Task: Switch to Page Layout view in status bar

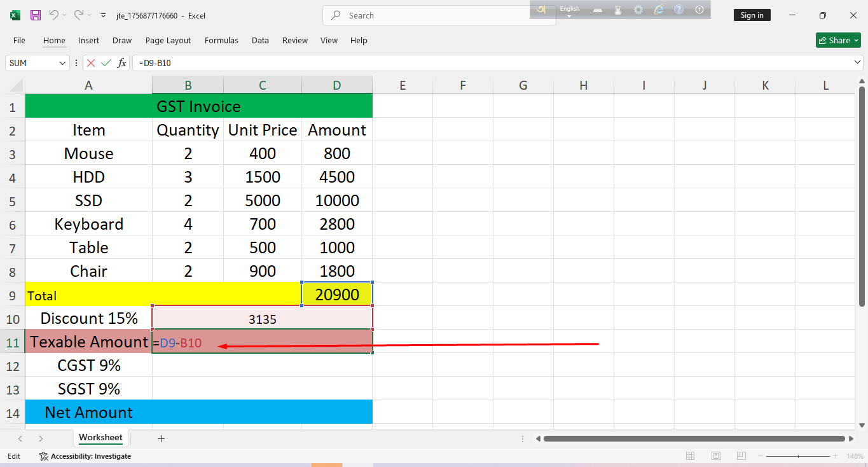Action: 716,456
